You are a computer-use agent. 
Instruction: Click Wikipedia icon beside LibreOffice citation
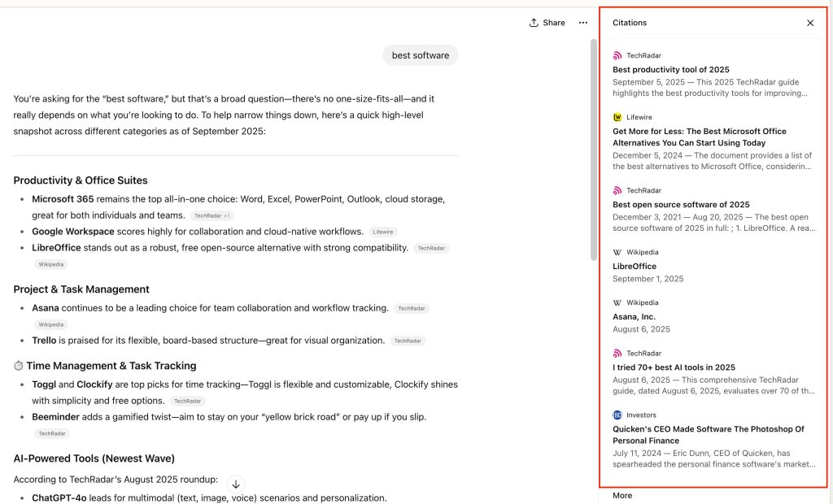click(617, 252)
